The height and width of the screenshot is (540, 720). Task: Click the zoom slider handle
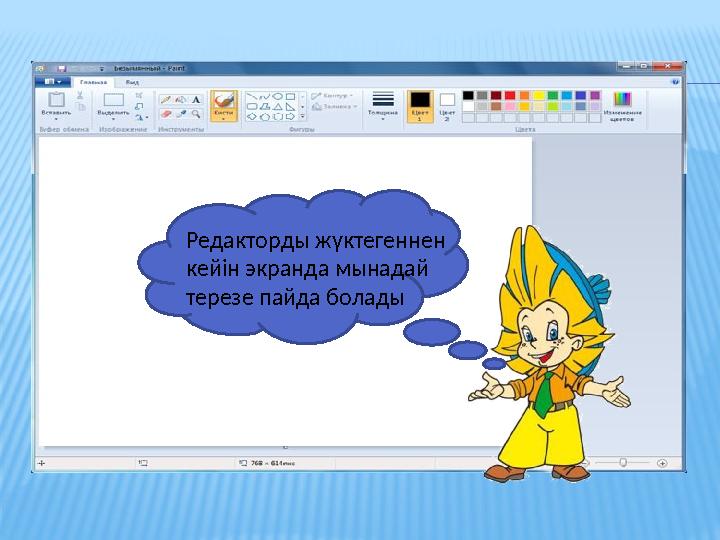(623, 462)
